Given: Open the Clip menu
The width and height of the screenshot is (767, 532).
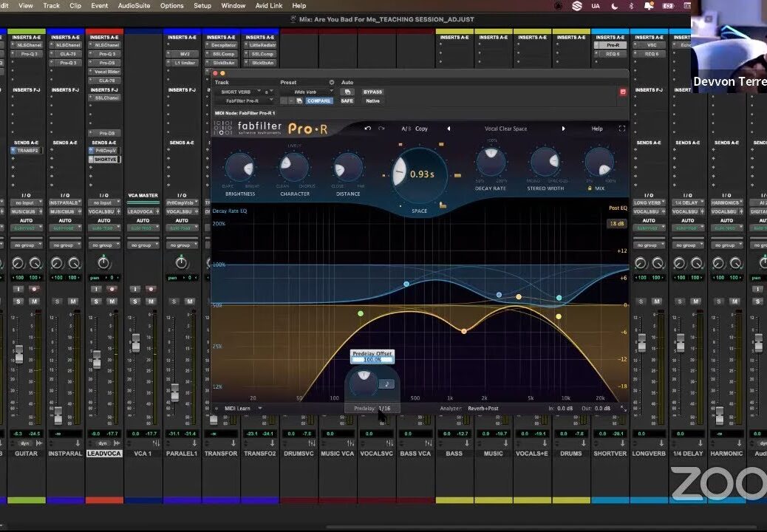Looking at the screenshot, I should coord(75,6).
